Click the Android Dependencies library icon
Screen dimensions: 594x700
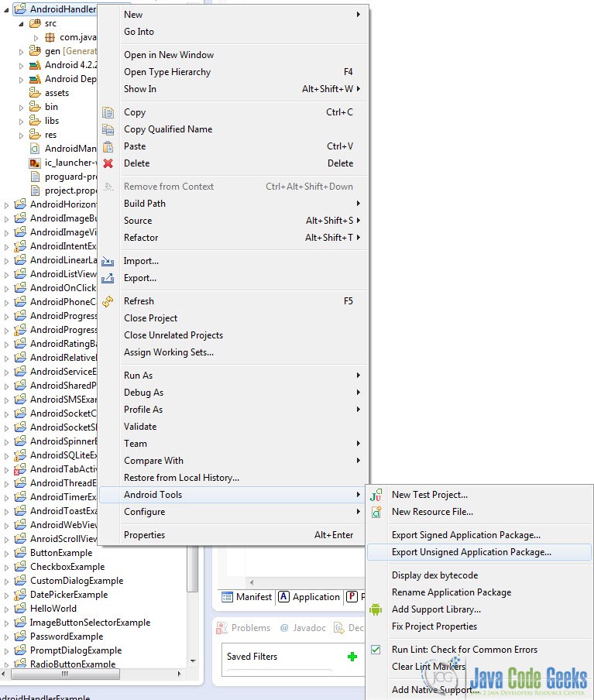click(36, 79)
